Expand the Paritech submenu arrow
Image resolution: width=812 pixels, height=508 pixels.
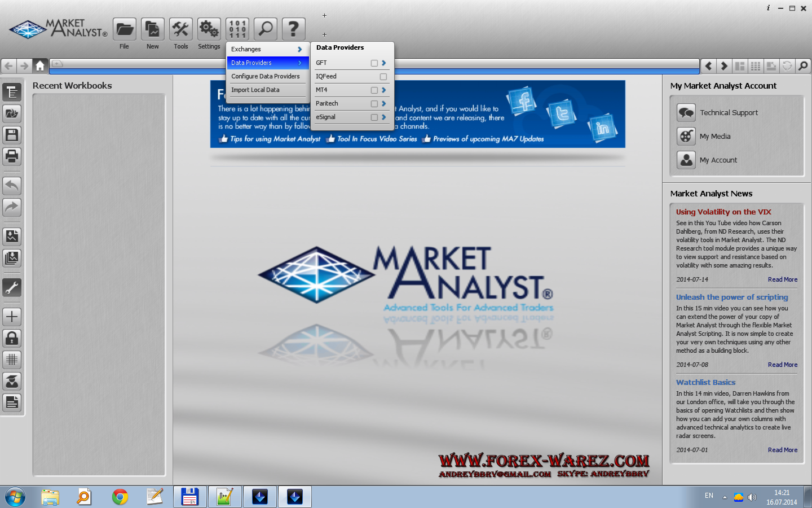click(384, 104)
